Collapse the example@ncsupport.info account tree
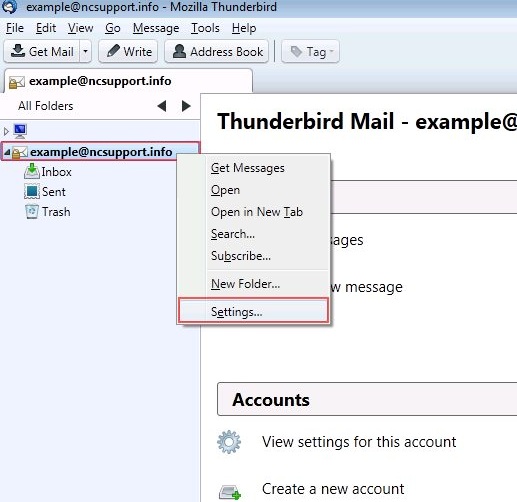517x502 pixels. tap(7, 152)
